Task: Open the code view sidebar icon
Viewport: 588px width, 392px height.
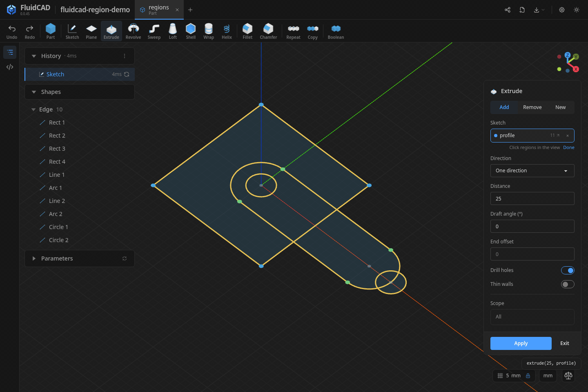Action: pyautogui.click(x=10, y=67)
